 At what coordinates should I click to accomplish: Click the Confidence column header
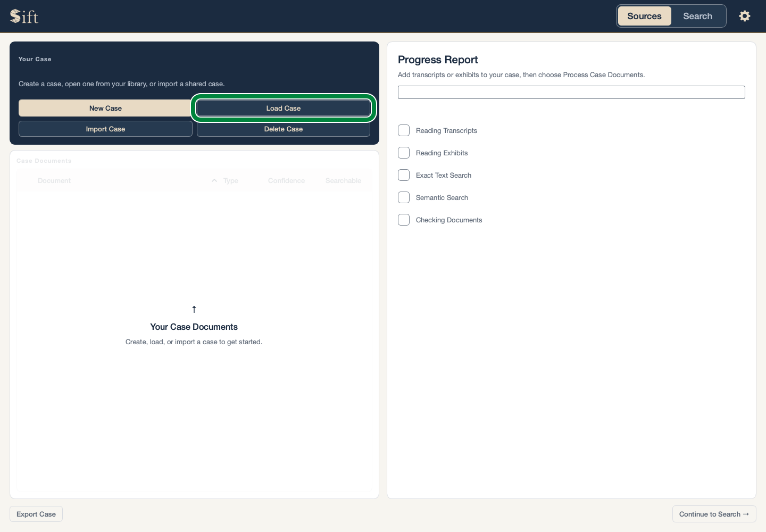click(286, 181)
